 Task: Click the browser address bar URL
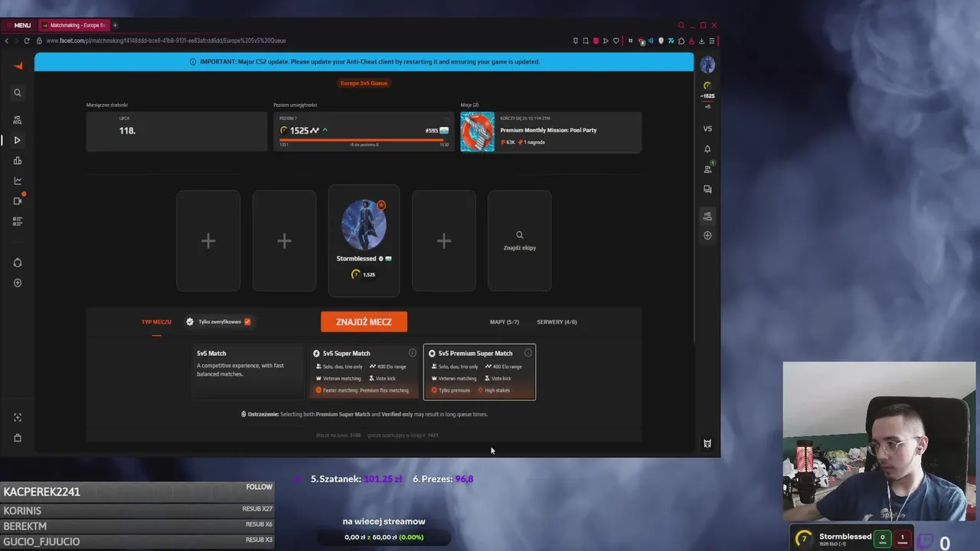(x=166, y=41)
